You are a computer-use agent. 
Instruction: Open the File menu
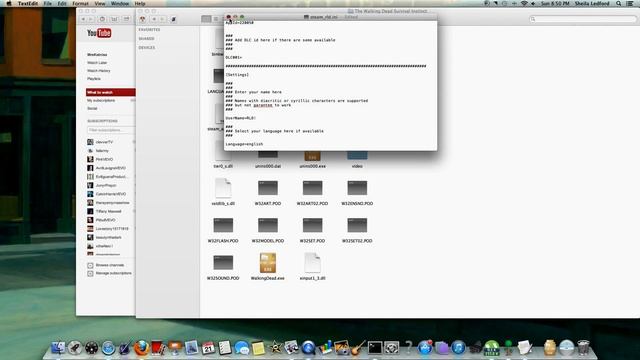click(48, 3)
